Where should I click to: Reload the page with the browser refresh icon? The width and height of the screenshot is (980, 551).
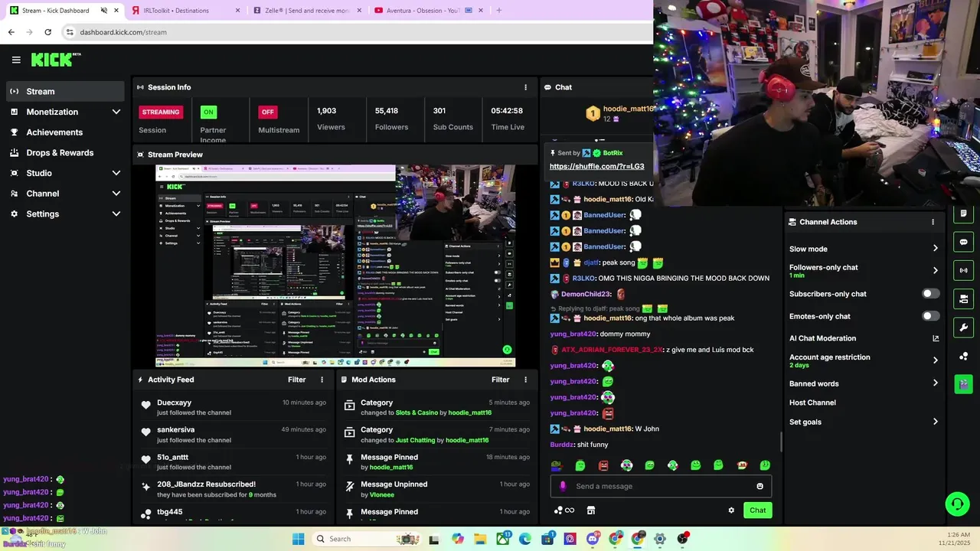point(47,32)
